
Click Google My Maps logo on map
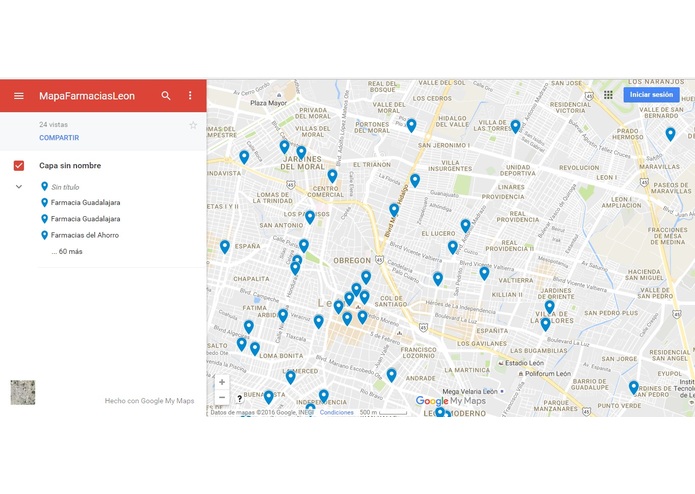pos(450,401)
